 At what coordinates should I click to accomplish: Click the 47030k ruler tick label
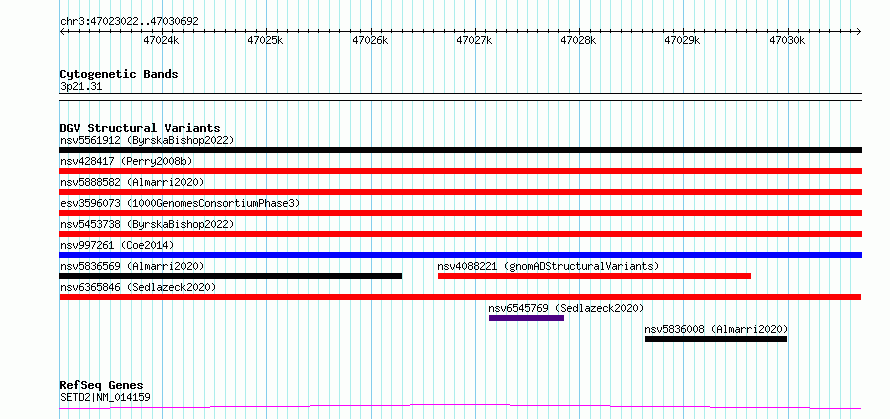tap(787, 41)
